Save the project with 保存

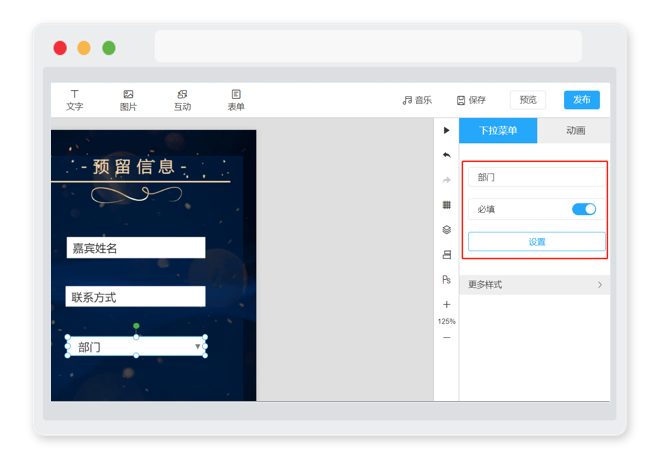[x=471, y=100]
